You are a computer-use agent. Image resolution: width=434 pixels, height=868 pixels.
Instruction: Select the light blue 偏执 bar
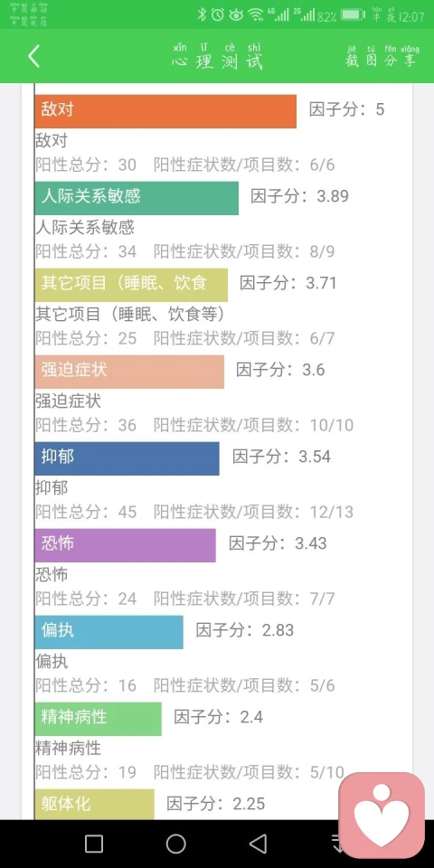(109, 632)
